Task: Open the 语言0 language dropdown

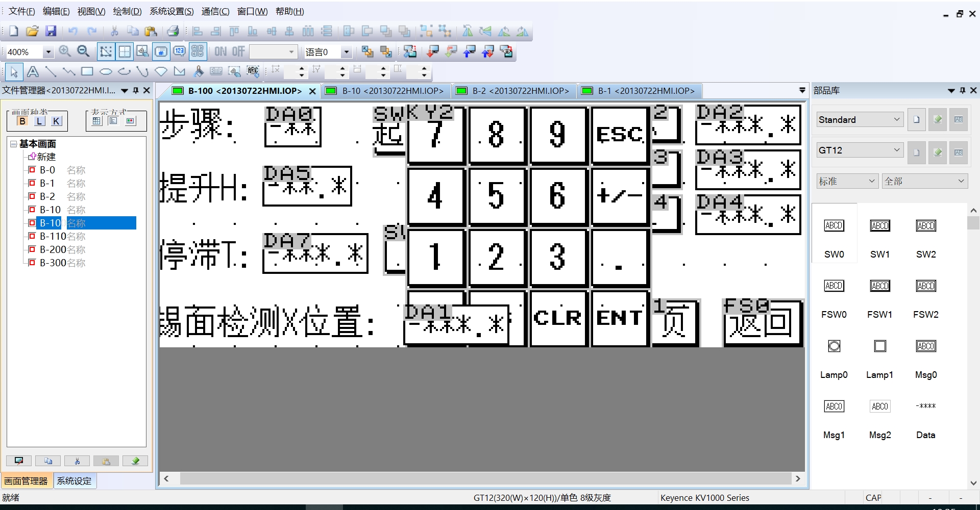Action: (347, 52)
